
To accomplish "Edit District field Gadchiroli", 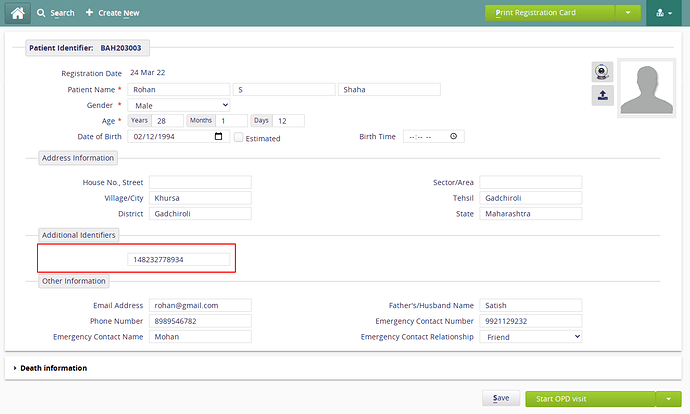I will (200, 213).
